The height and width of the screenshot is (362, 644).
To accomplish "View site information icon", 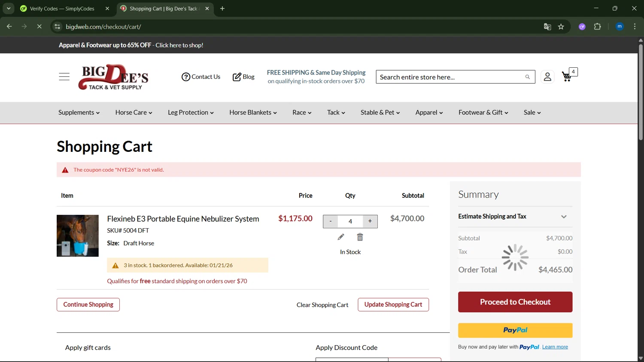I will point(57,27).
